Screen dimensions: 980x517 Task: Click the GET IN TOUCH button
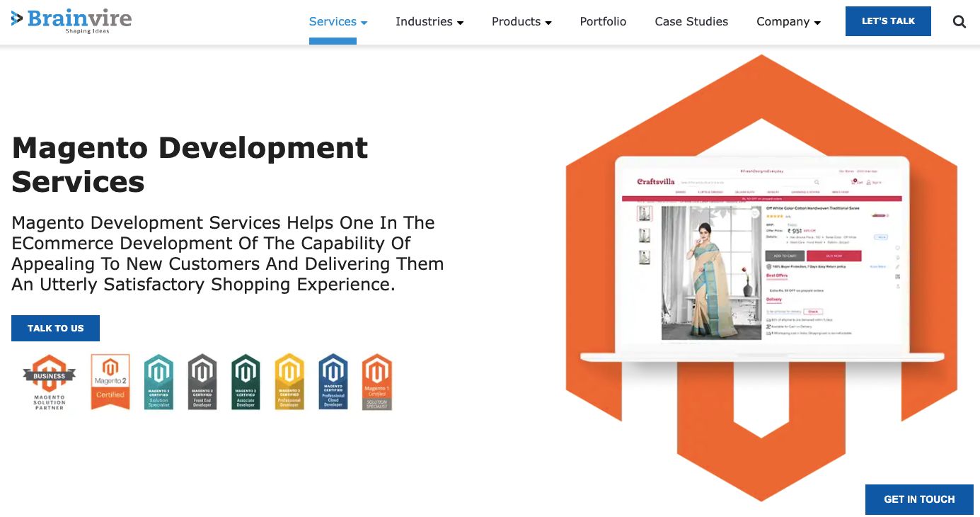[919, 499]
